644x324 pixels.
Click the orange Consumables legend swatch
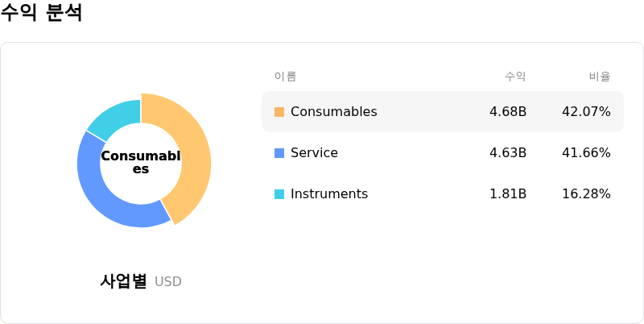pos(279,112)
